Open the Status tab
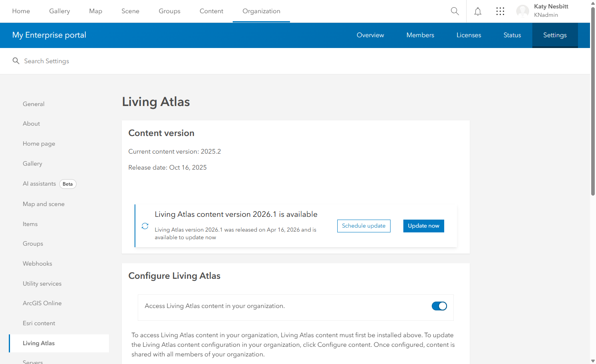This screenshot has width=596, height=364. [x=512, y=35]
